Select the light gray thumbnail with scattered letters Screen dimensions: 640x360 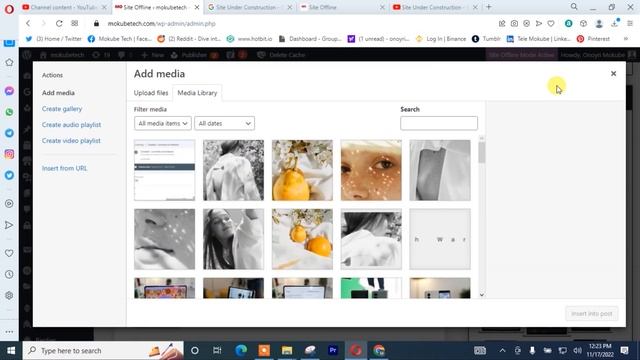click(x=440, y=239)
